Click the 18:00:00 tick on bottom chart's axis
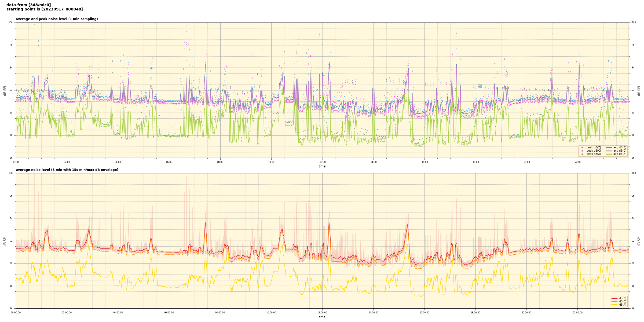The height and width of the screenshot is (322, 644). pyautogui.click(x=475, y=313)
